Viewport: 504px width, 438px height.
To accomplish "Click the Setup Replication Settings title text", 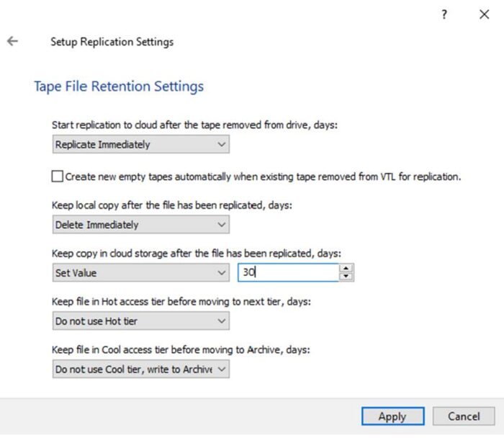I will [x=112, y=42].
